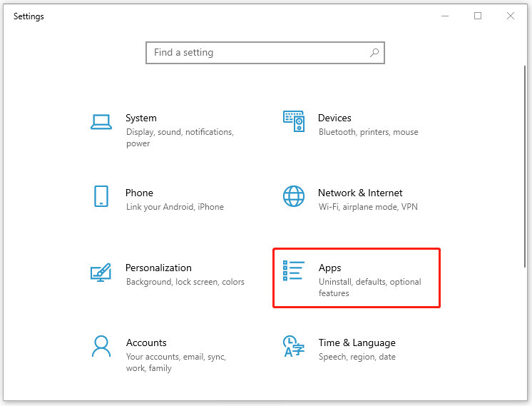Screen dimensions: 532x406
Task: Click the Network & Internet globe icon
Action: pyautogui.click(x=294, y=196)
